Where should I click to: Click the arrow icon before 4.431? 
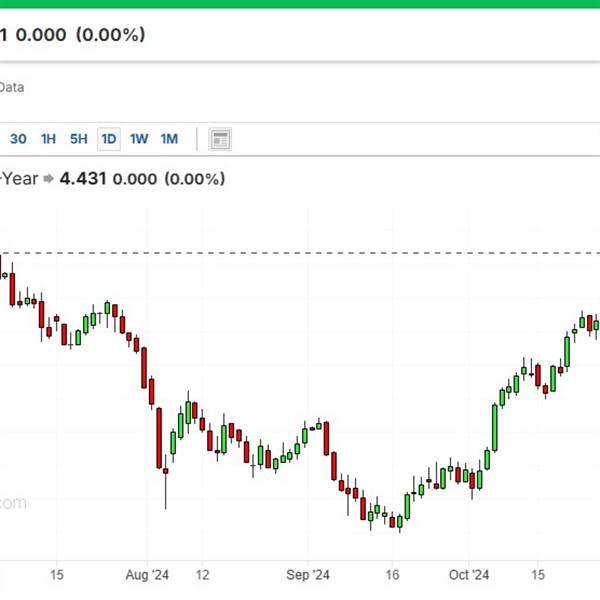click(x=49, y=179)
